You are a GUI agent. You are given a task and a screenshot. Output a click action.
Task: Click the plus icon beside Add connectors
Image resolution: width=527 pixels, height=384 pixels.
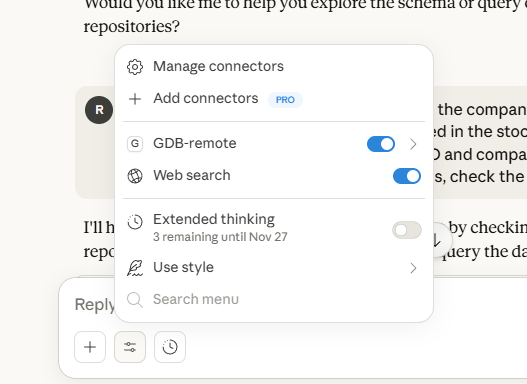135,99
